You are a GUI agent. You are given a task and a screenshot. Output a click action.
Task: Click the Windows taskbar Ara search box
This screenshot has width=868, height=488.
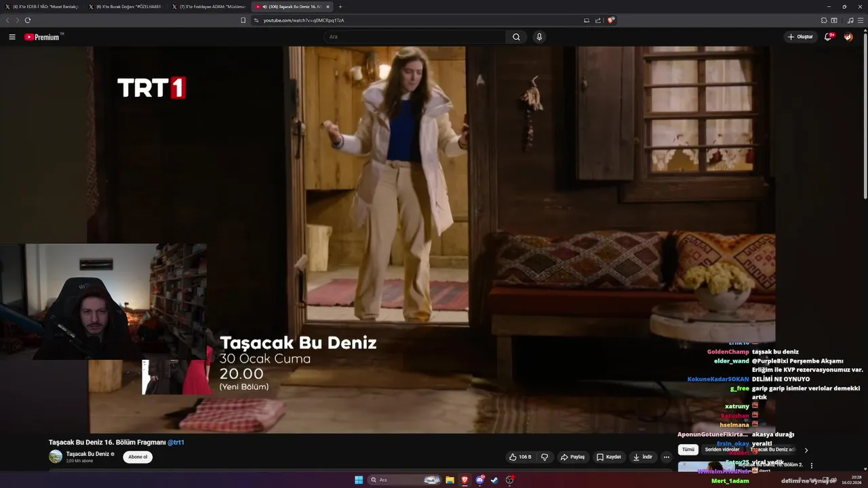click(x=404, y=480)
